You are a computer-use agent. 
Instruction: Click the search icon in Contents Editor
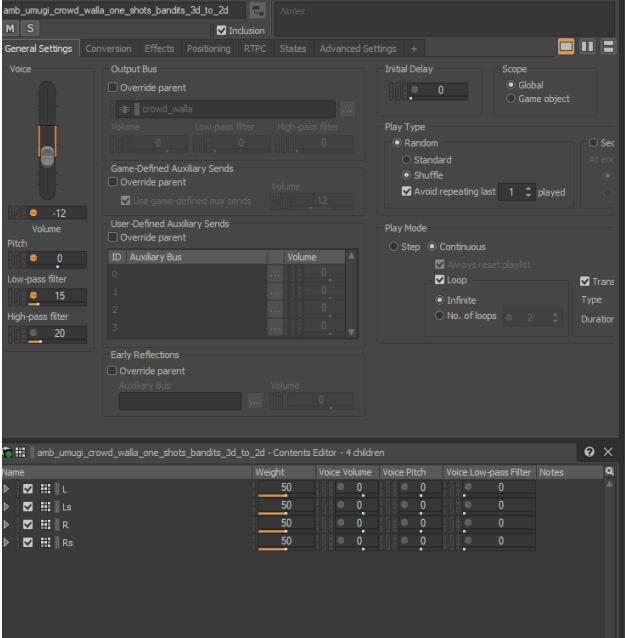609,471
